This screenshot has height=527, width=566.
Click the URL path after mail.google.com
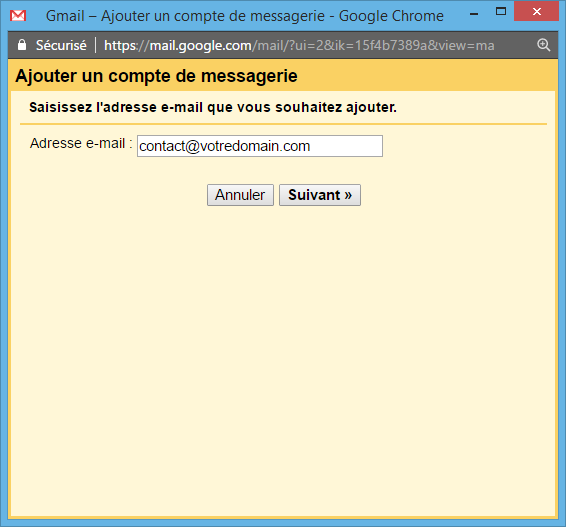click(373, 45)
